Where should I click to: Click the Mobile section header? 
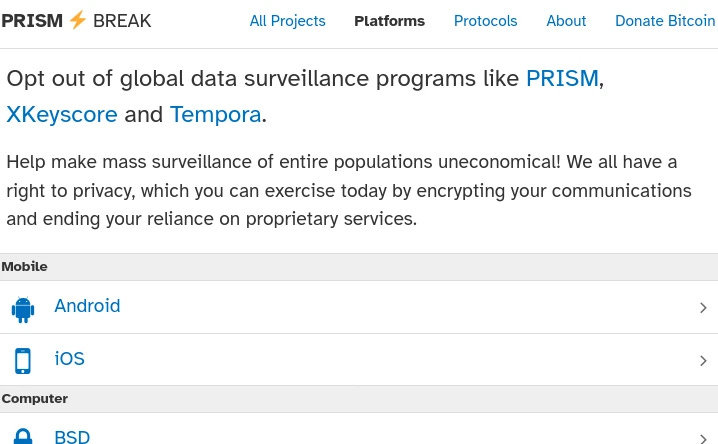tap(359, 267)
